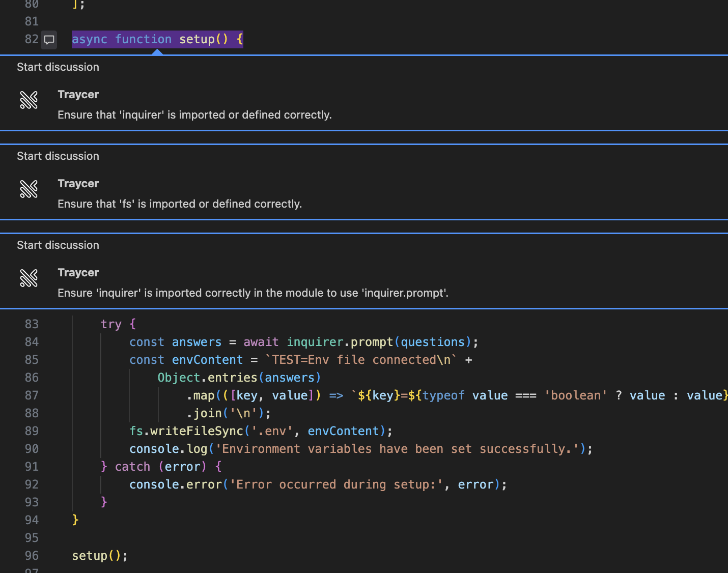Click Traycer avatar beside 'inquirer' imported or defined comment

coord(29,100)
